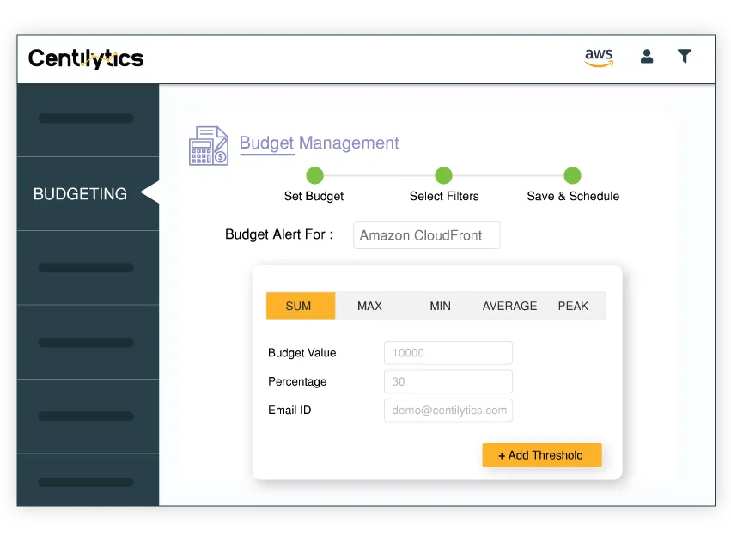Click the Email ID label
The image size is (731, 560).
pyautogui.click(x=289, y=410)
